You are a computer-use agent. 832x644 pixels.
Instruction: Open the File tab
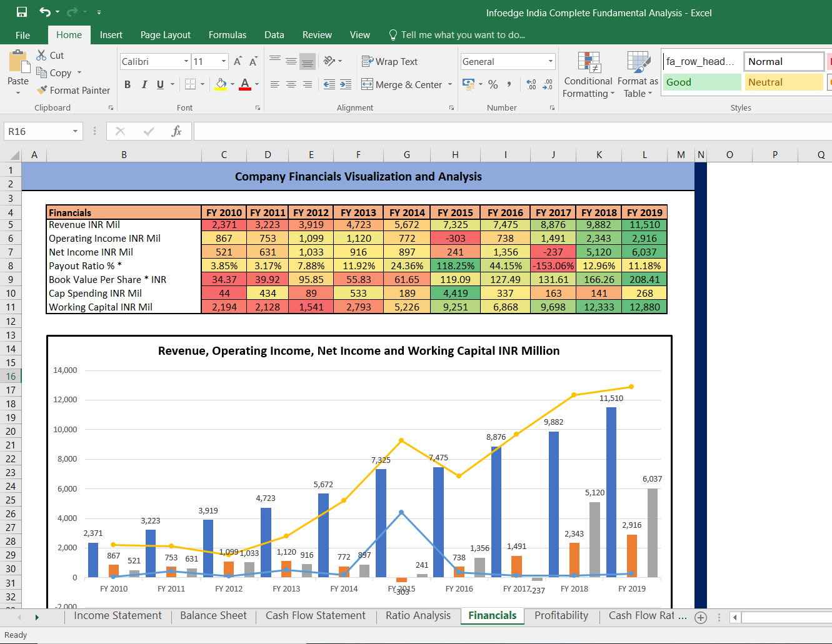[x=23, y=35]
